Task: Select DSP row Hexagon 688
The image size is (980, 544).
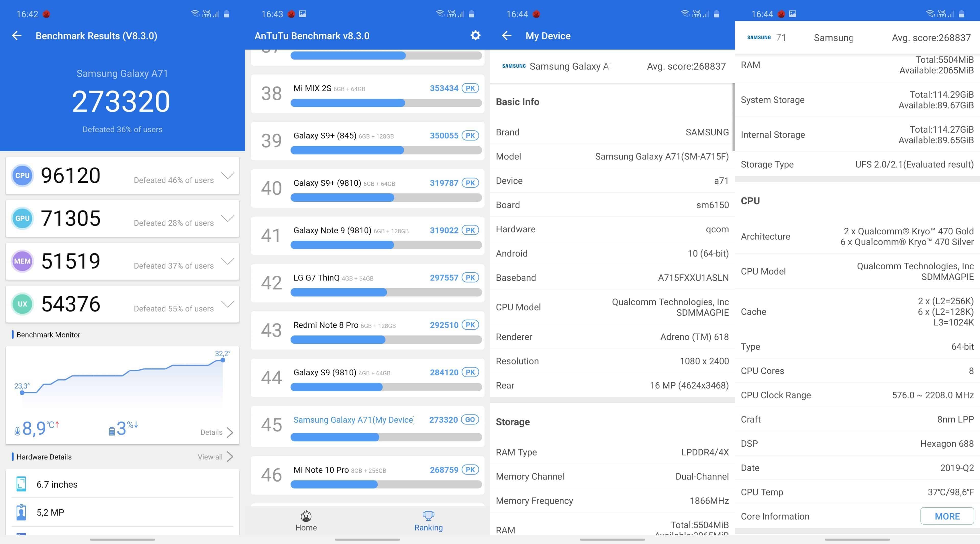Action: 857,444
